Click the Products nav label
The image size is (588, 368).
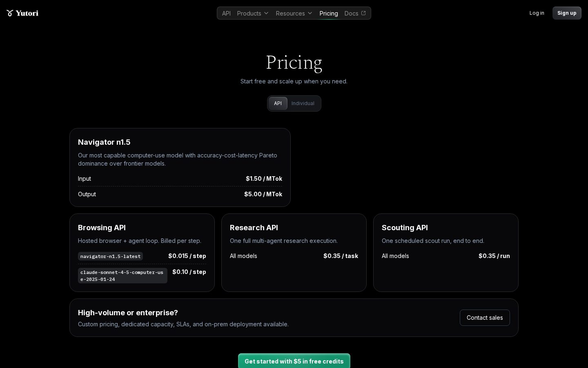coord(249,13)
